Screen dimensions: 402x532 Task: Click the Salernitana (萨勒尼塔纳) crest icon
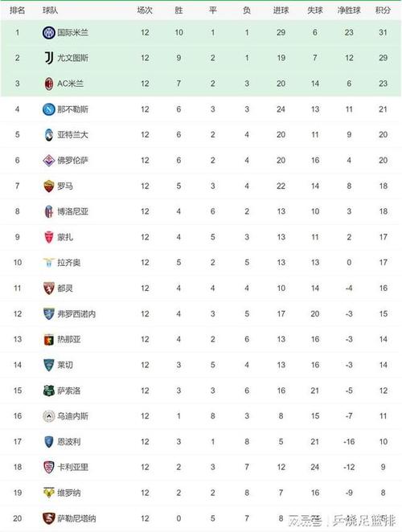click(x=49, y=518)
